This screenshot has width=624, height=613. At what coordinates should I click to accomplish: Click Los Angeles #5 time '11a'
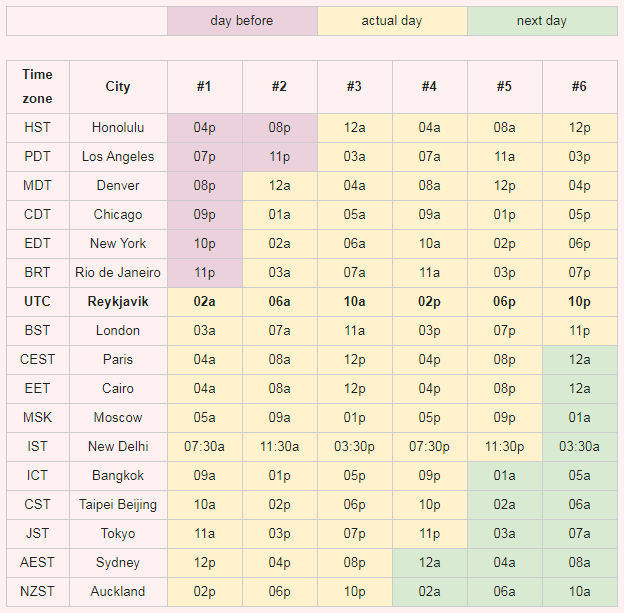(505, 157)
